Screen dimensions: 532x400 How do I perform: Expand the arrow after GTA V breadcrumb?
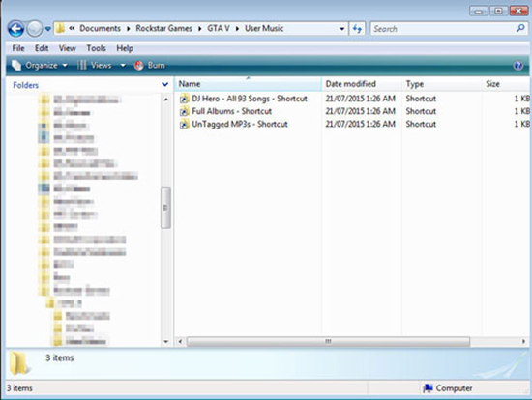pyautogui.click(x=237, y=29)
